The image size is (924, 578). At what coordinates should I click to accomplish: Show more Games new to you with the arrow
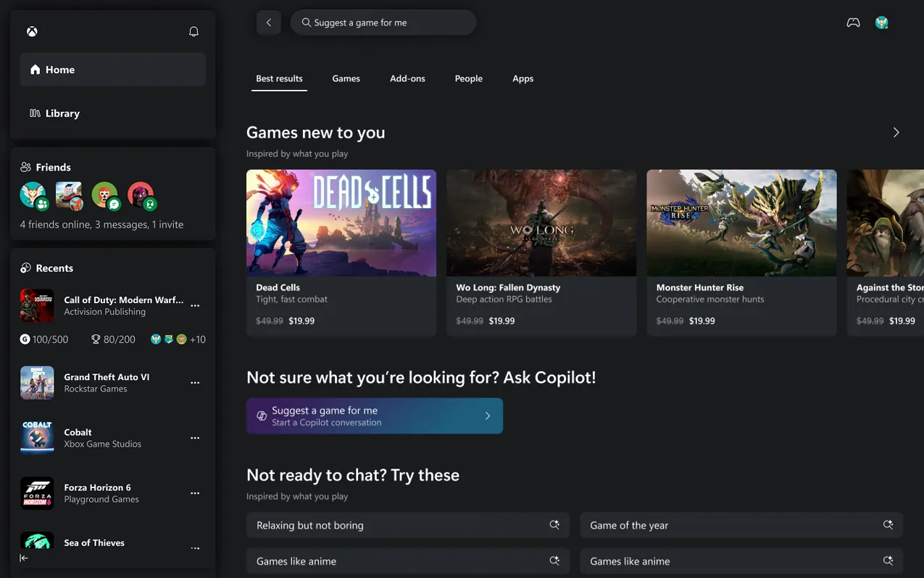(896, 133)
